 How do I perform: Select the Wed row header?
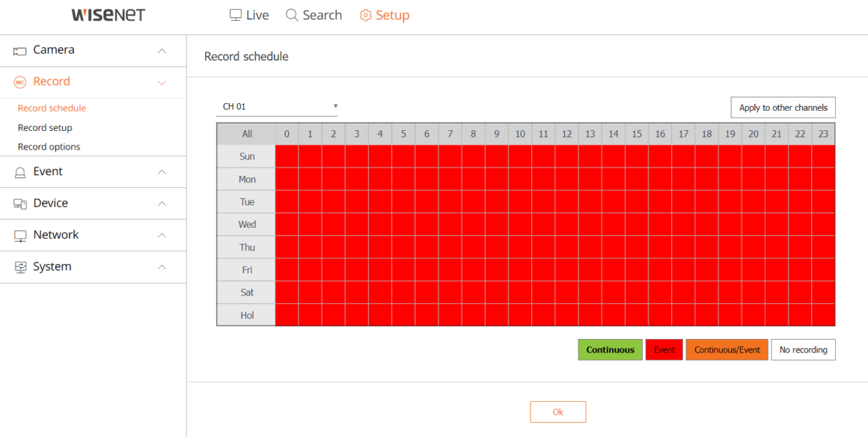click(x=246, y=224)
